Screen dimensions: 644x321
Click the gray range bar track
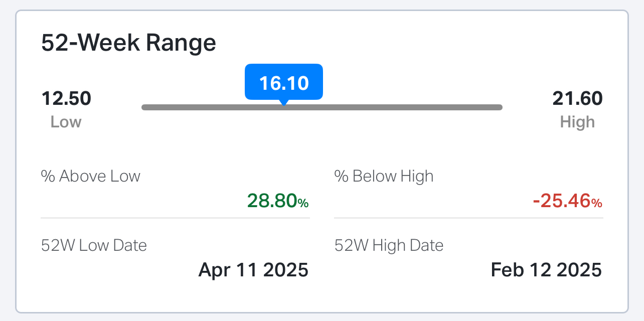point(322,107)
